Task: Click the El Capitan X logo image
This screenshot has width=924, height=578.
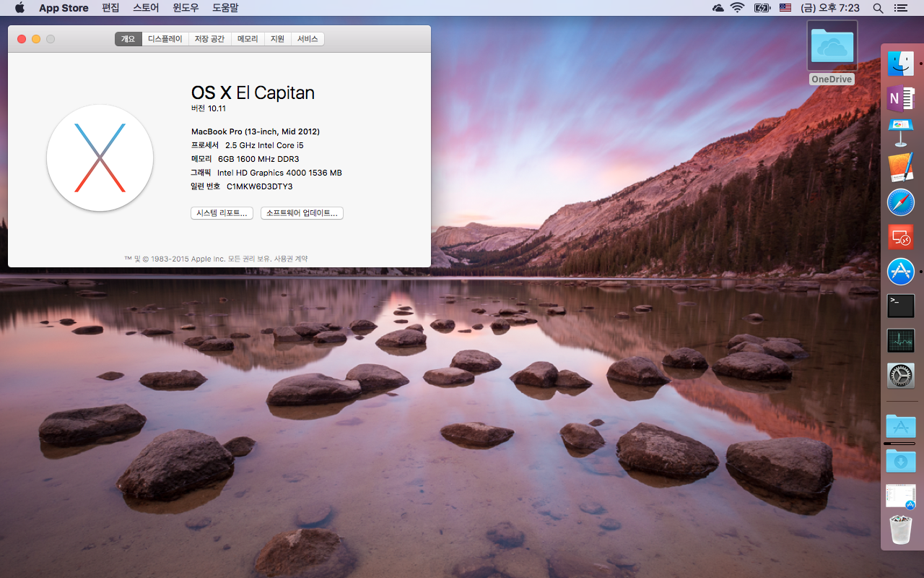Action: 100,158
